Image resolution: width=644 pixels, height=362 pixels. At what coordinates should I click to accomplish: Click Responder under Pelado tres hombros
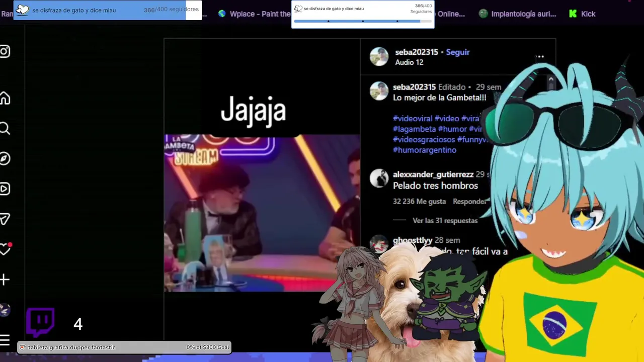pos(469,202)
